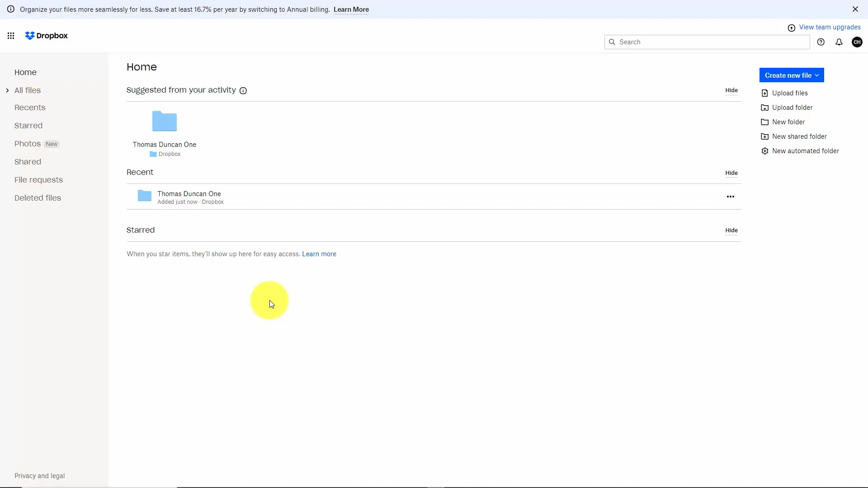The width and height of the screenshot is (868, 488).
Task: Click the New shared folder icon
Action: [765, 136]
